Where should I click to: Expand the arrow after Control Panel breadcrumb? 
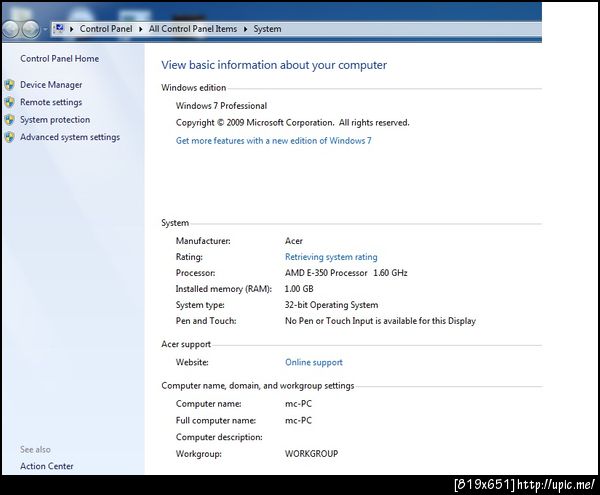(140, 29)
